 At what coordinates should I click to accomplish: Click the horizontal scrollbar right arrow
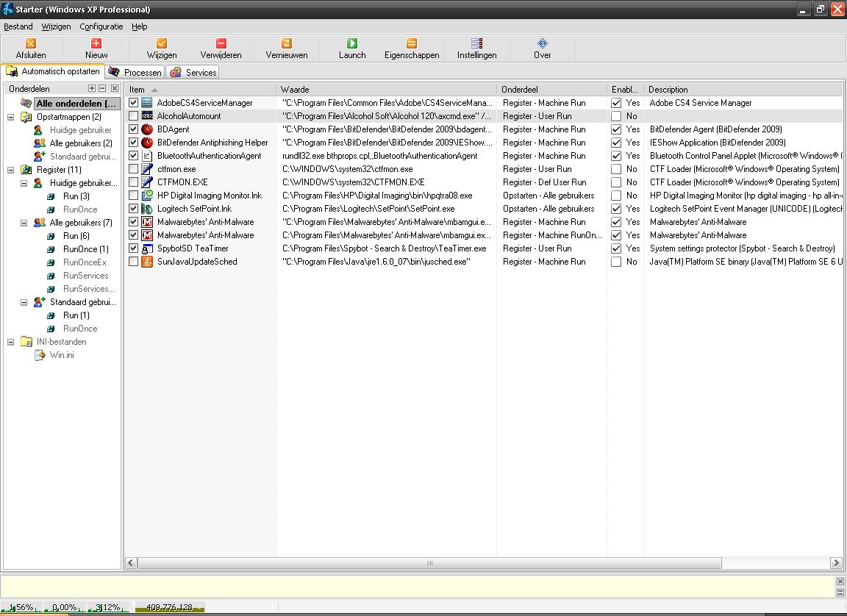(x=836, y=563)
